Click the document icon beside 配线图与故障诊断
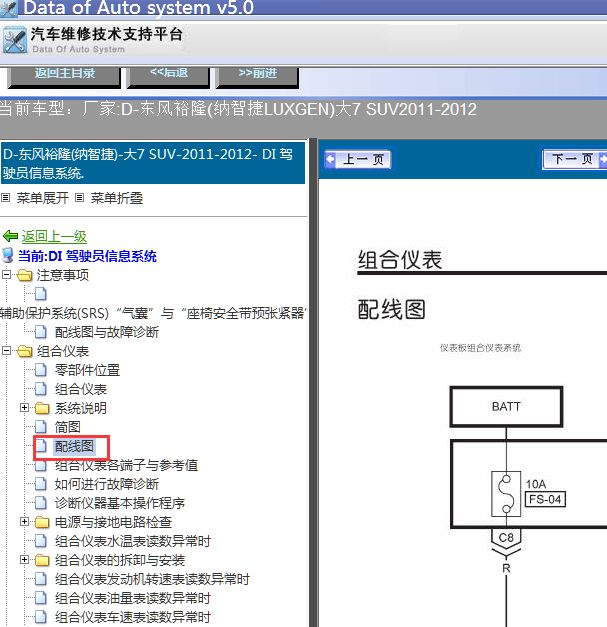The height and width of the screenshot is (627, 607). pyautogui.click(x=41, y=331)
